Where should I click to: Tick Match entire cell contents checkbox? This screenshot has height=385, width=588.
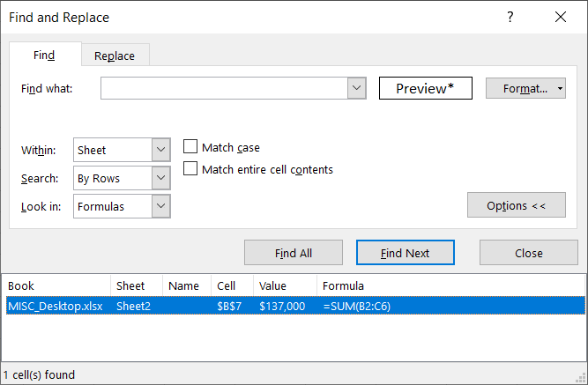[190, 168]
